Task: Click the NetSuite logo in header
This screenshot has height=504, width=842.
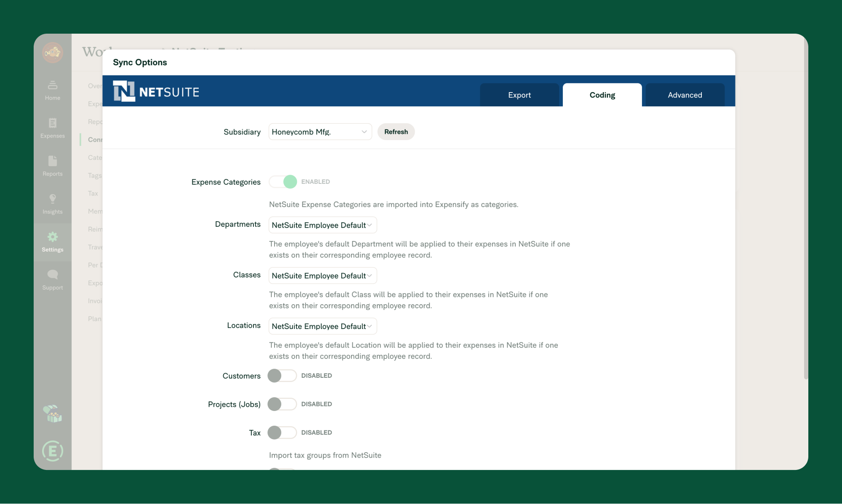Action: pos(156,91)
